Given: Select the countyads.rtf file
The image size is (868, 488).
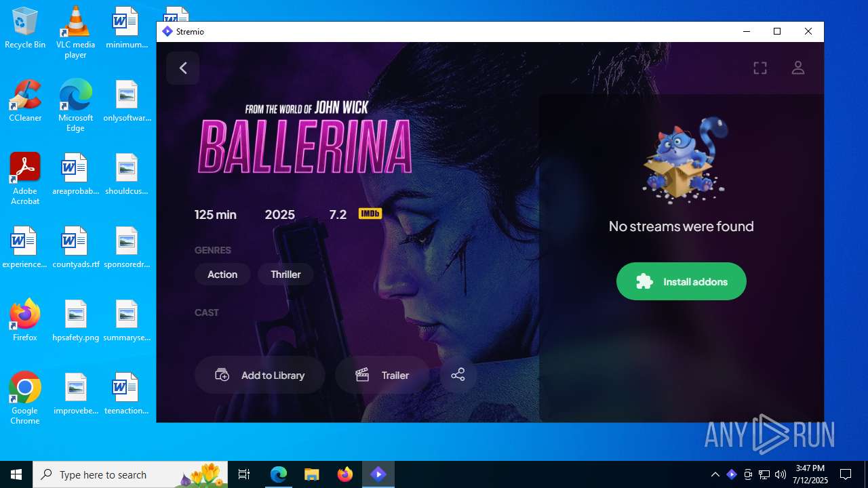Looking at the screenshot, I should (75, 247).
